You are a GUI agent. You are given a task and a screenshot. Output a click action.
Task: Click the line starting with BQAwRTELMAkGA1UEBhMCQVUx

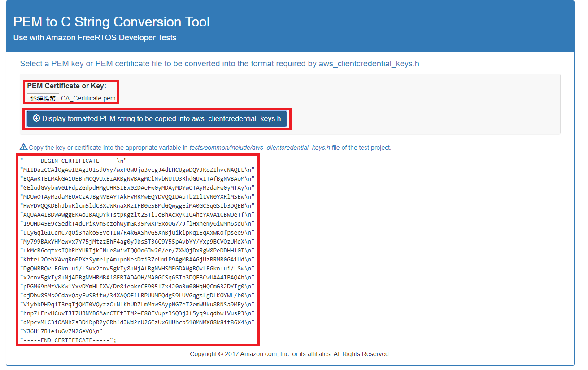click(138, 178)
